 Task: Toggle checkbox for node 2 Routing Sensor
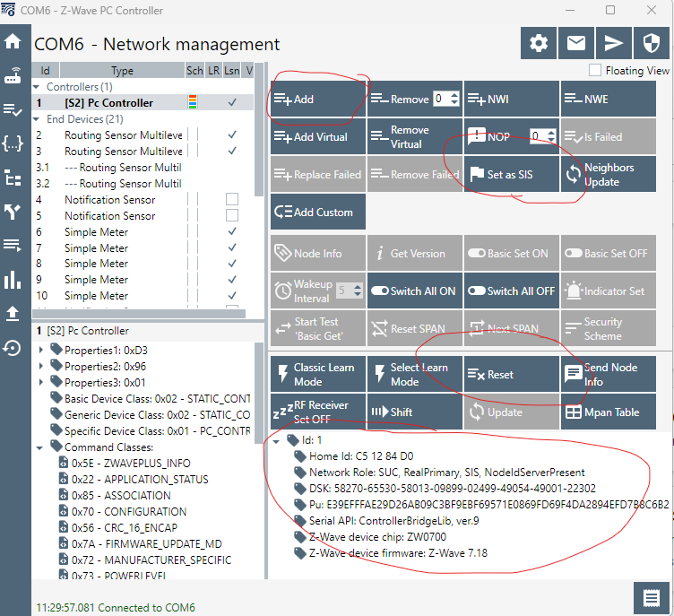tap(232, 134)
